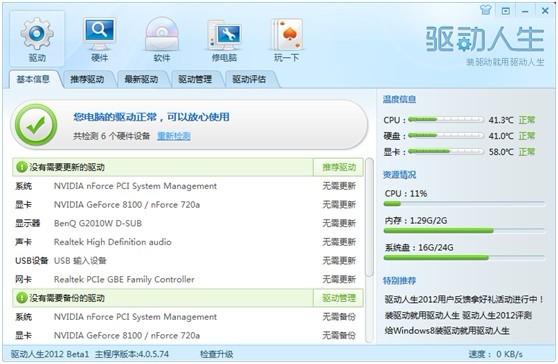Select the BenQ G2010W D-SUB row
This screenshot has width=558, height=364.
[x=188, y=223]
